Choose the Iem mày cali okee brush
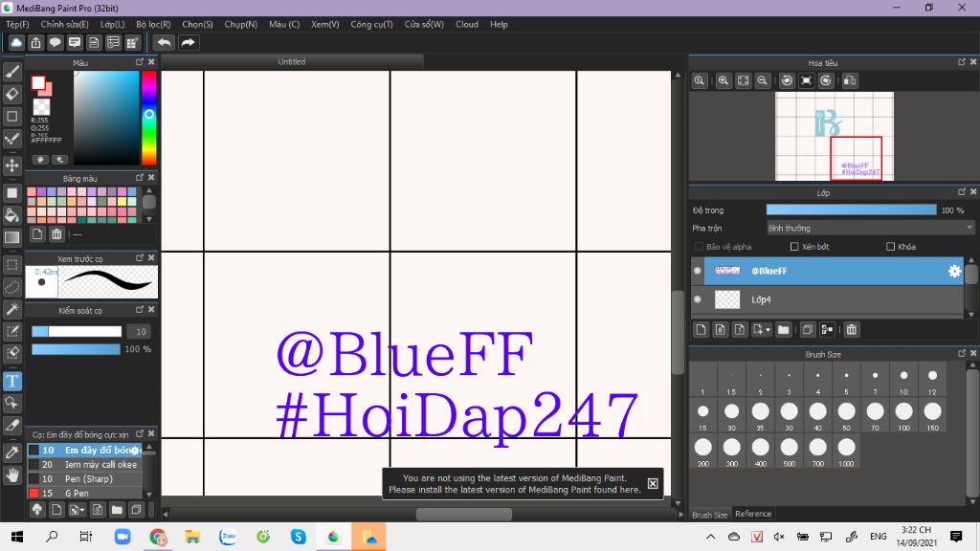980x551 pixels. click(84, 465)
